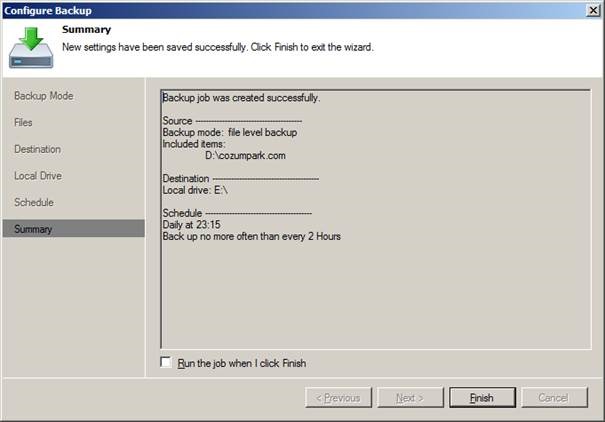The width and height of the screenshot is (605, 422).
Task: Click the Cancel button
Action: point(554,397)
